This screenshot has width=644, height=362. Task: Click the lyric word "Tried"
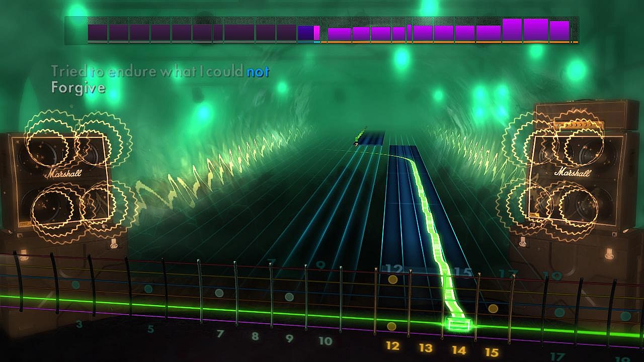pyautogui.click(x=68, y=72)
